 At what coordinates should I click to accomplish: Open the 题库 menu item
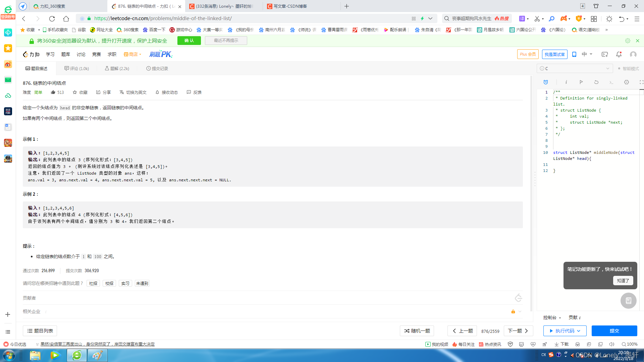pyautogui.click(x=65, y=54)
